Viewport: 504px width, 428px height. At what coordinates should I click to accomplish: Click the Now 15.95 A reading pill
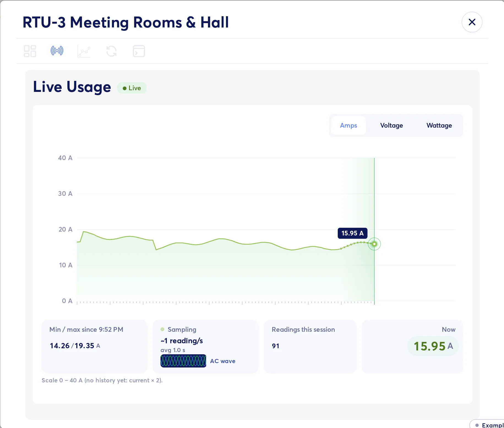pyautogui.click(x=433, y=346)
